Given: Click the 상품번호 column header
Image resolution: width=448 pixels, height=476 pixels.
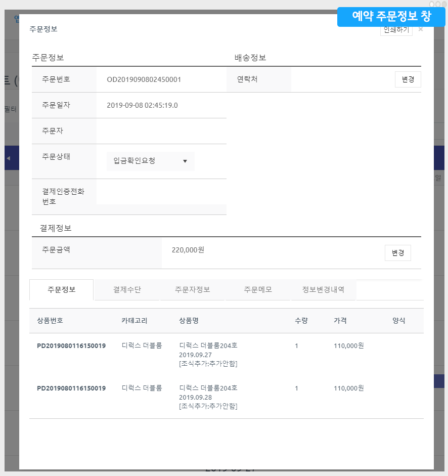Looking at the screenshot, I should pos(50,321).
